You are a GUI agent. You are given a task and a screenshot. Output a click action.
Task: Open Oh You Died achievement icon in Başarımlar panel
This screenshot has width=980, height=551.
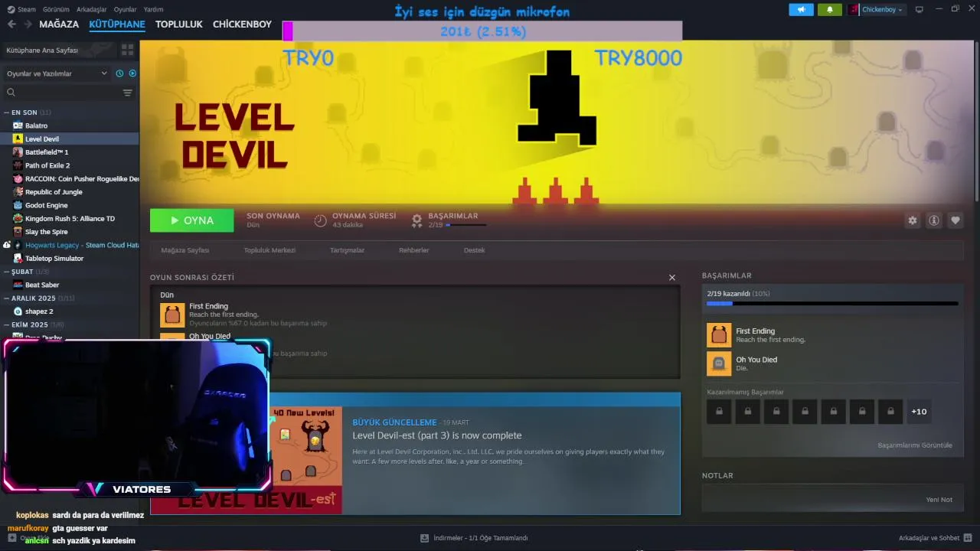719,364
